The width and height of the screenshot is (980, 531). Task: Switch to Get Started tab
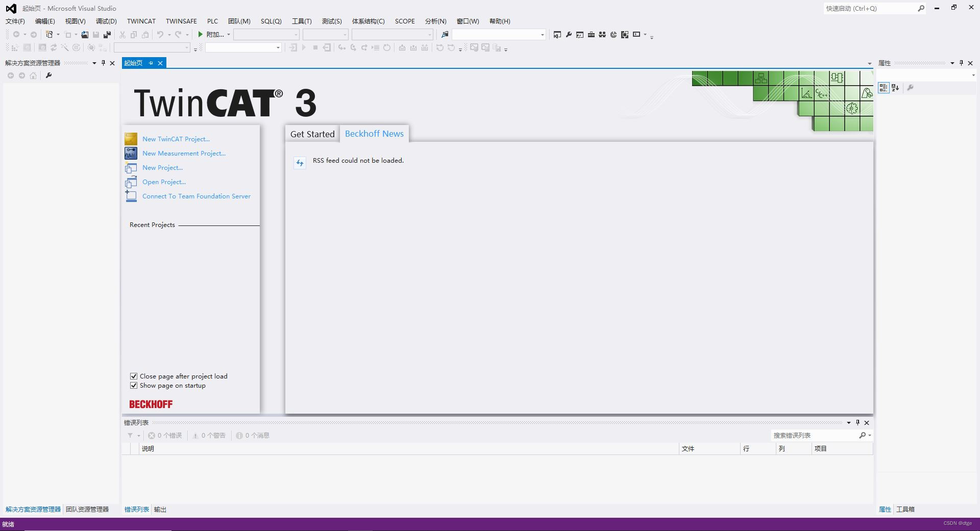(312, 134)
